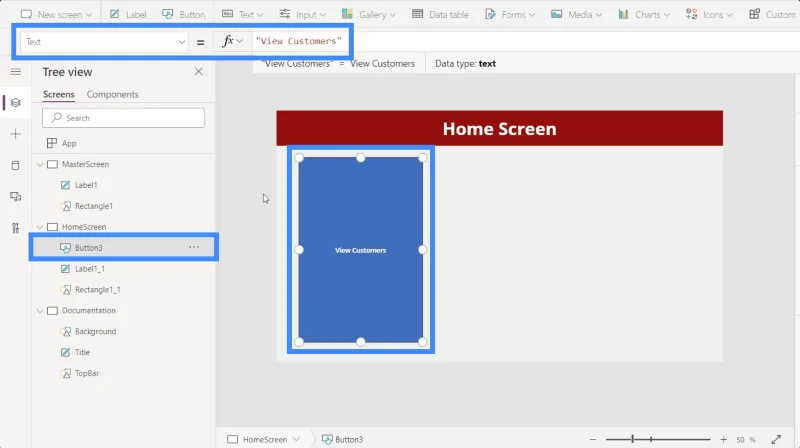Image resolution: width=800 pixels, height=448 pixels.
Task: Insert a Data table
Action: [440, 14]
